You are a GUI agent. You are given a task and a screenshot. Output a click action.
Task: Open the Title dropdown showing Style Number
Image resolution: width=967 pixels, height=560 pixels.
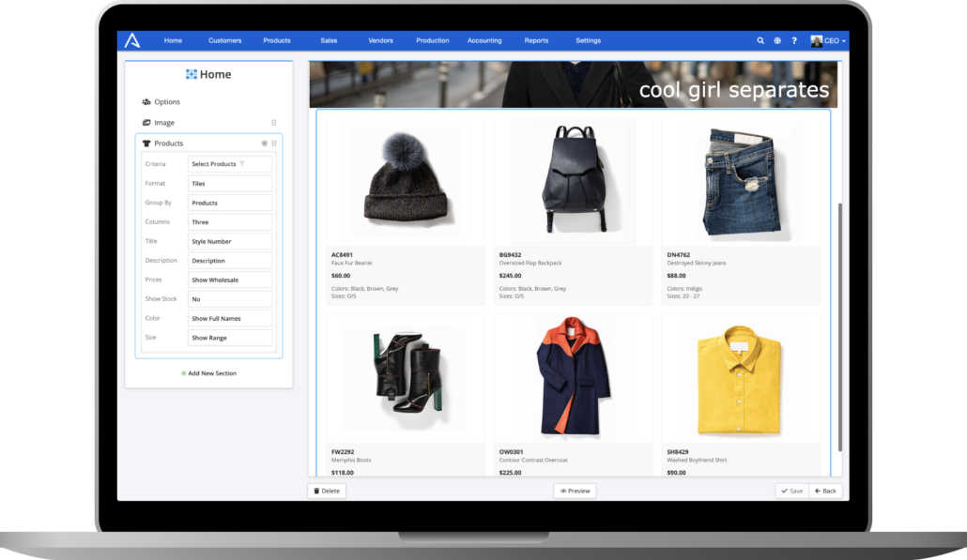230,241
